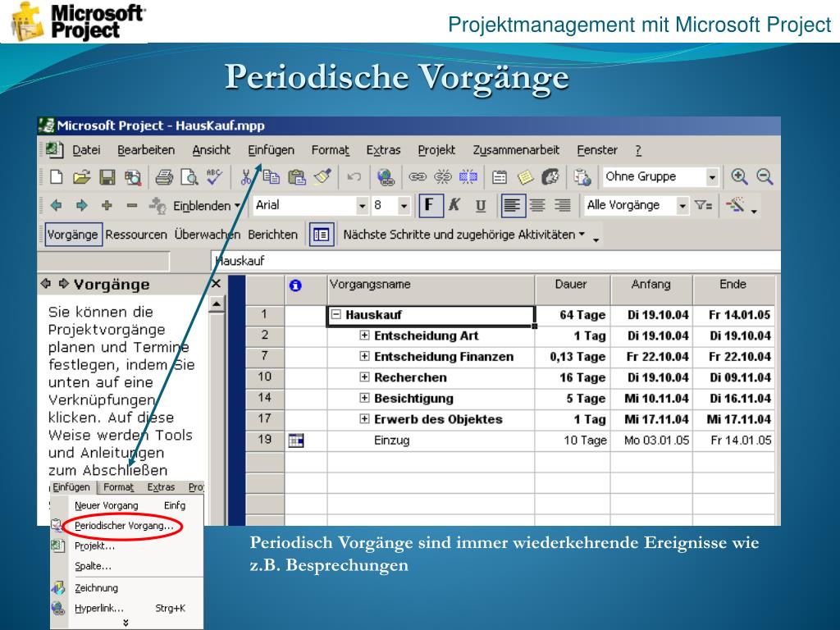
Task: Open the Einblenden outline dropdown
Action: click(206, 206)
